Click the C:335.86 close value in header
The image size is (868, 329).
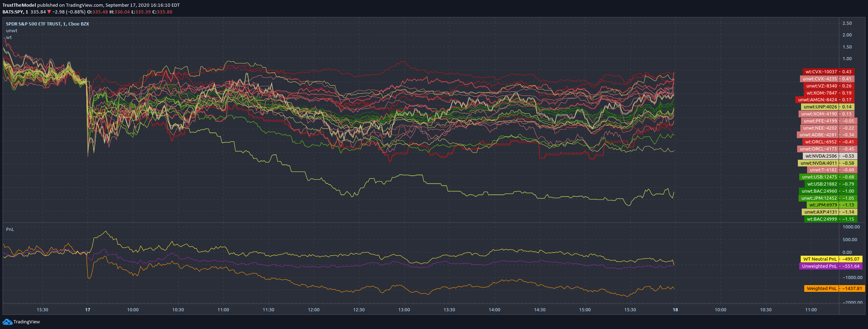(162, 12)
